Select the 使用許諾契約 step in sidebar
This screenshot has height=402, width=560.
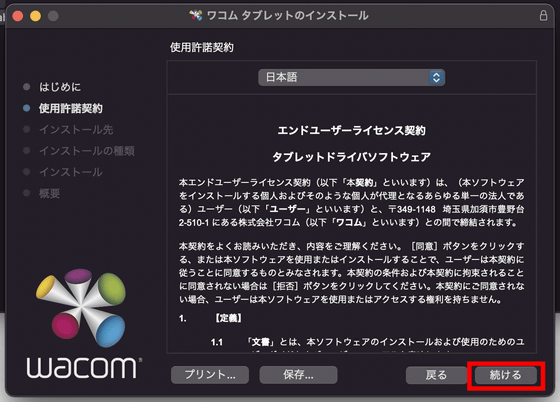pos(71,108)
